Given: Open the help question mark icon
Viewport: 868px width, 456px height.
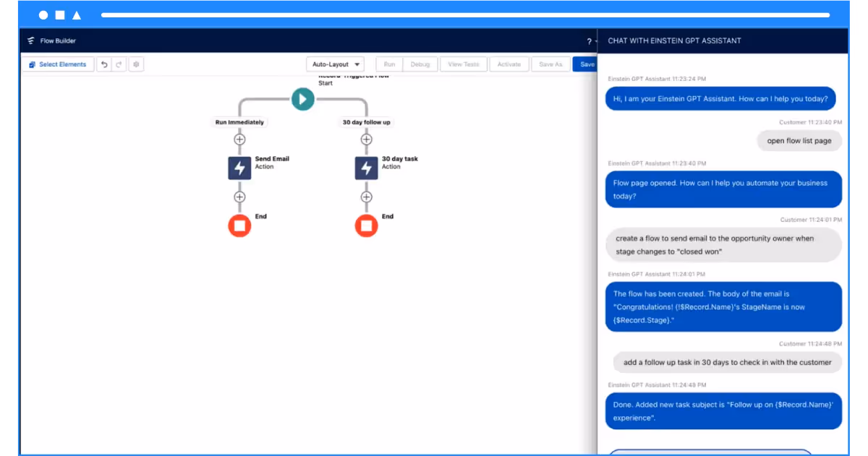Looking at the screenshot, I should (590, 41).
